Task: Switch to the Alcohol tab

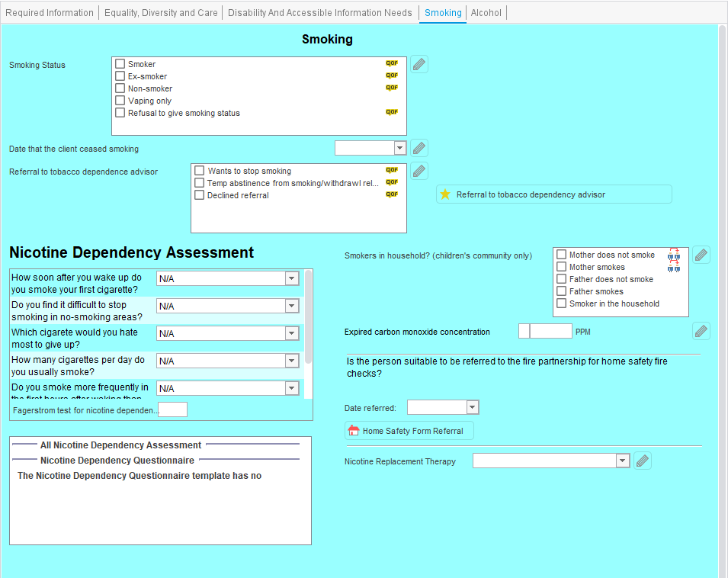Action: [x=486, y=12]
